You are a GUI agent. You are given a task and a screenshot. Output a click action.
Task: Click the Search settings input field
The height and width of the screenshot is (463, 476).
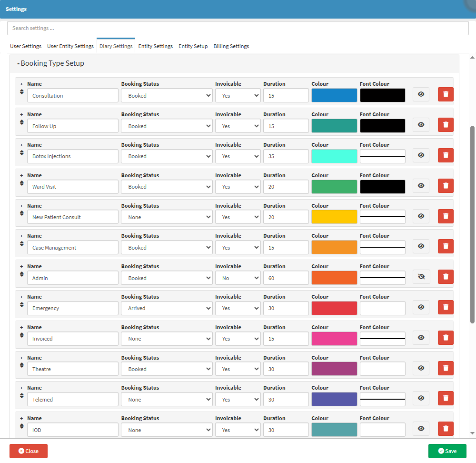[x=238, y=28]
